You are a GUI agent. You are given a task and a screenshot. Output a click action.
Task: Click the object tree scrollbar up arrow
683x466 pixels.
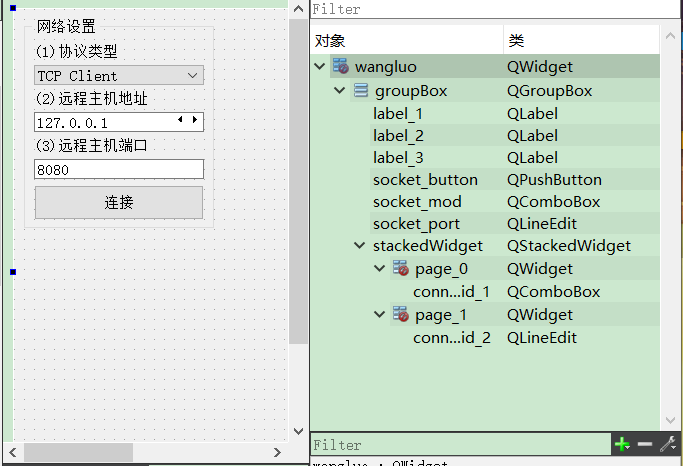click(670, 36)
